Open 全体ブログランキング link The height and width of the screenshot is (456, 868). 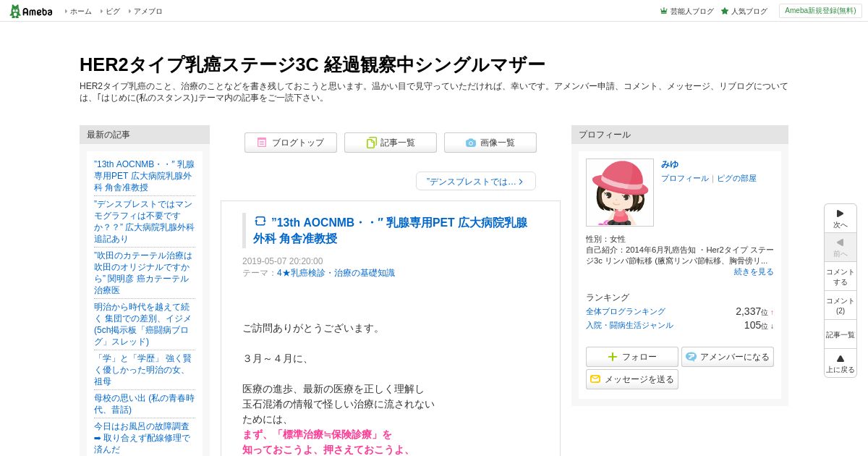point(626,311)
